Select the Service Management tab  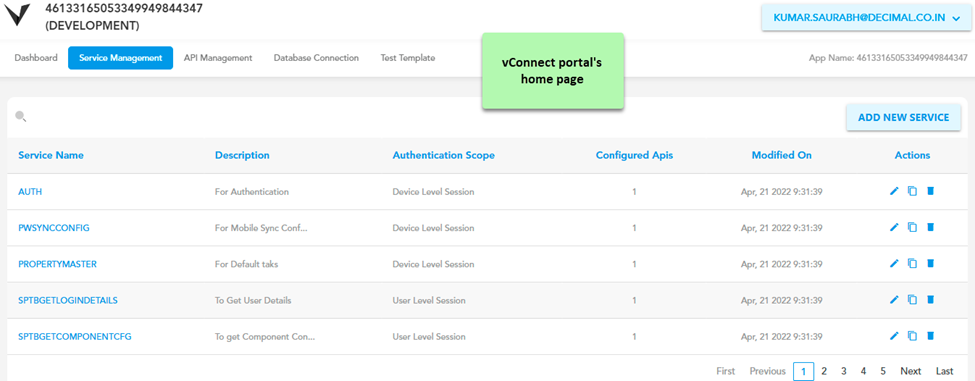(121, 58)
